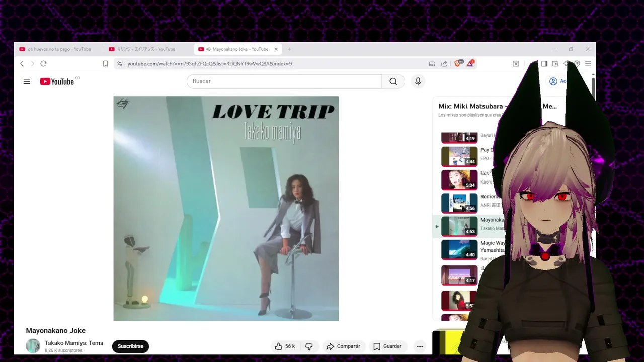Open the Brave VPN shield icon
Screen dimensions: 644x362
click(577, 64)
